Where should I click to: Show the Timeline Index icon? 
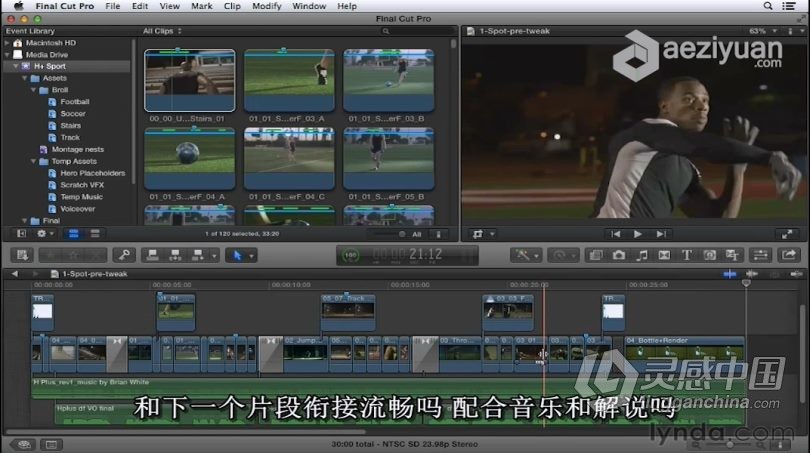[51, 444]
